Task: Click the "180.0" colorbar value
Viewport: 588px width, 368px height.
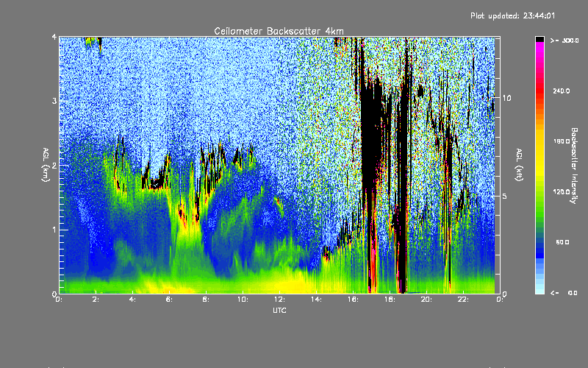Action: [x=562, y=141]
